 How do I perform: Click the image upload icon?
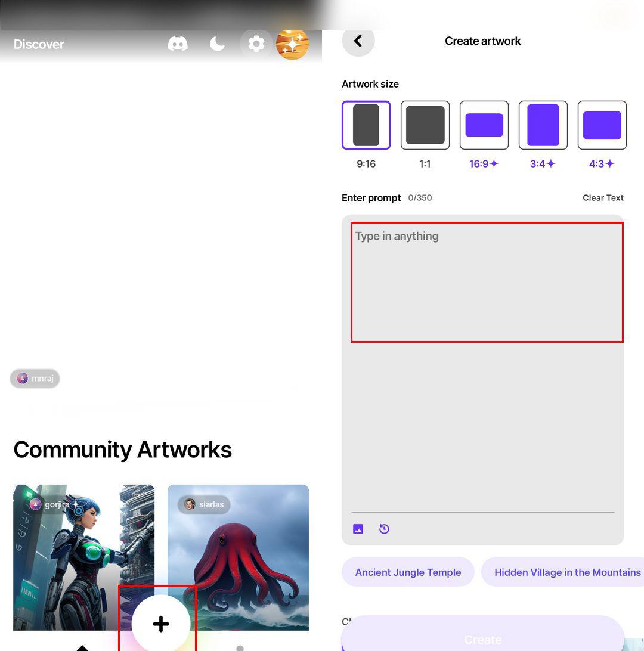click(x=358, y=529)
